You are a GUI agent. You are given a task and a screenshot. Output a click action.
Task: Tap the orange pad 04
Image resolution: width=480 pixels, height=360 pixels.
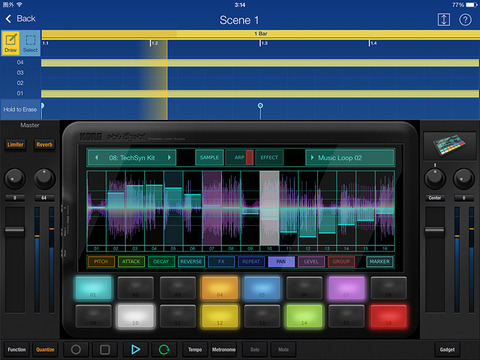[220, 288]
